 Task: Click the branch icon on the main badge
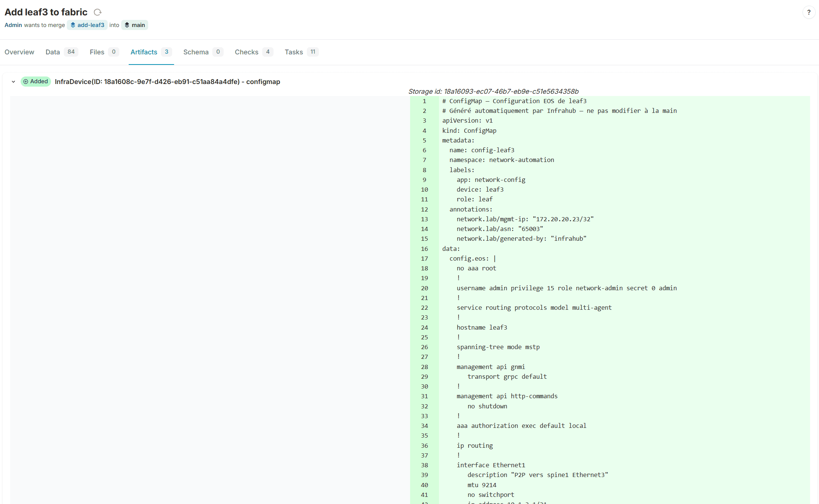tap(127, 25)
